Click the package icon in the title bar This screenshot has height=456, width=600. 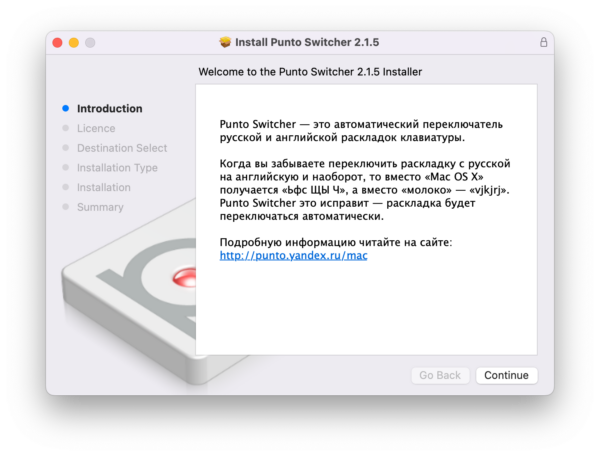coord(225,43)
